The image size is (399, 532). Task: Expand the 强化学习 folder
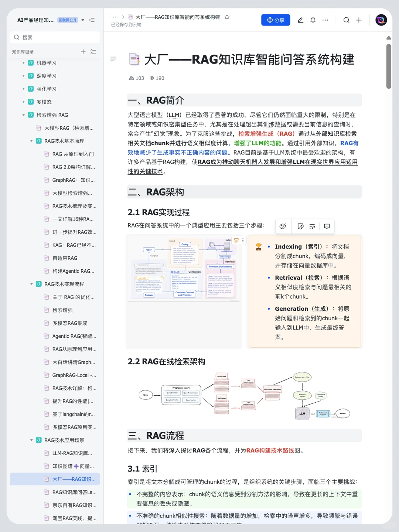pyautogui.click(x=23, y=89)
